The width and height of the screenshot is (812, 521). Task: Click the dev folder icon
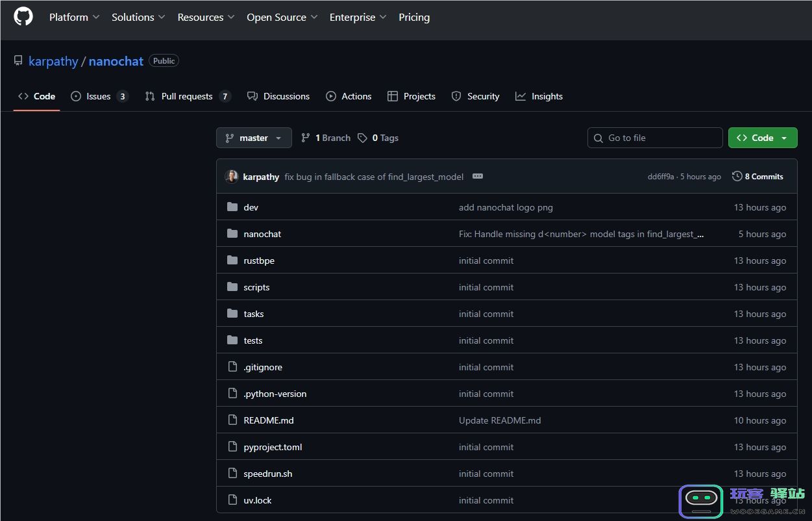[x=232, y=207]
